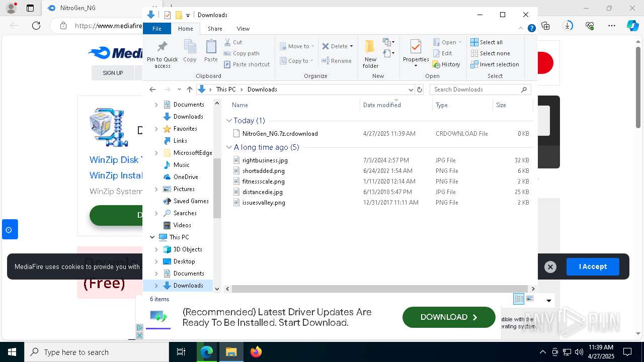The height and width of the screenshot is (362, 644).
Task: Select Videos in navigation pane
Action: tap(182, 225)
